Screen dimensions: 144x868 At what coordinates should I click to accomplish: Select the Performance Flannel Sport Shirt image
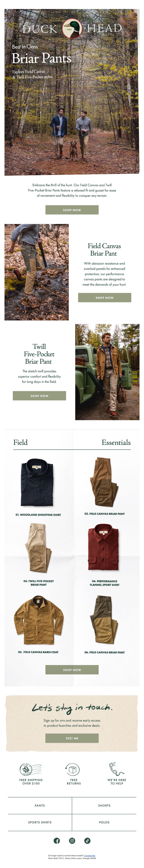click(x=103, y=547)
